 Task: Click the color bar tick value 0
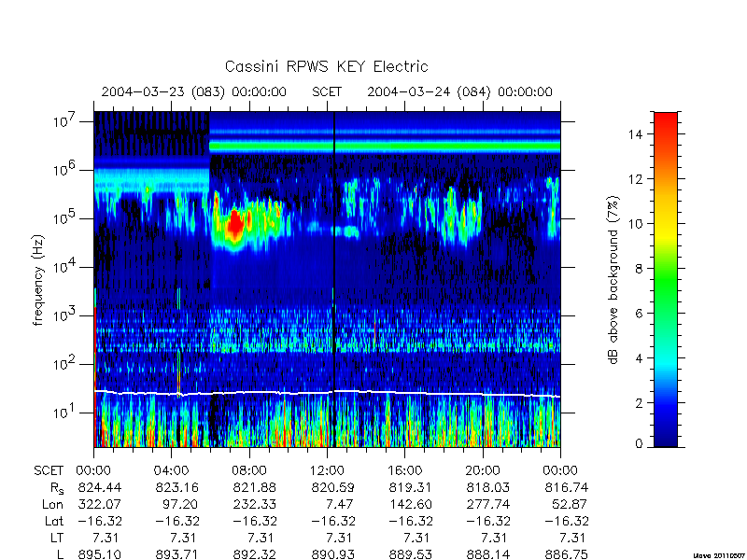(640, 444)
